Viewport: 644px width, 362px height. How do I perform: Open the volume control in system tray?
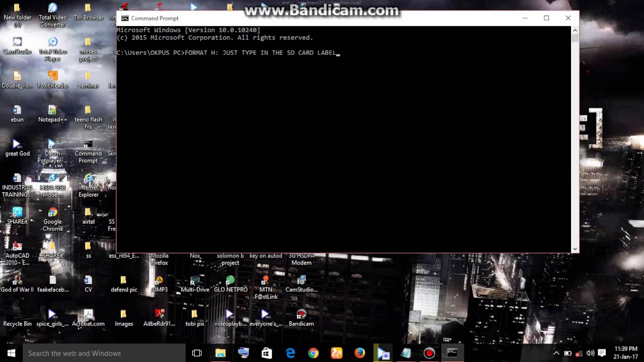click(590, 353)
